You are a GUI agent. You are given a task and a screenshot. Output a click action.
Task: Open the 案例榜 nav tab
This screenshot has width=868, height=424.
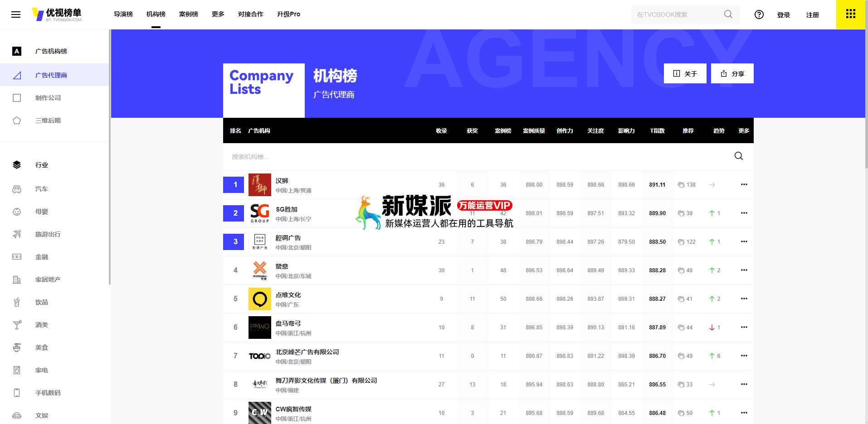point(189,14)
